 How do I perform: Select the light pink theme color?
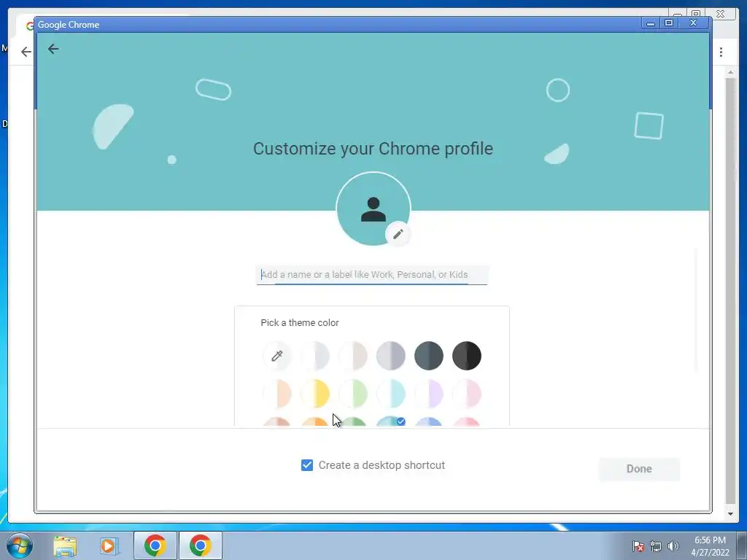click(x=467, y=394)
